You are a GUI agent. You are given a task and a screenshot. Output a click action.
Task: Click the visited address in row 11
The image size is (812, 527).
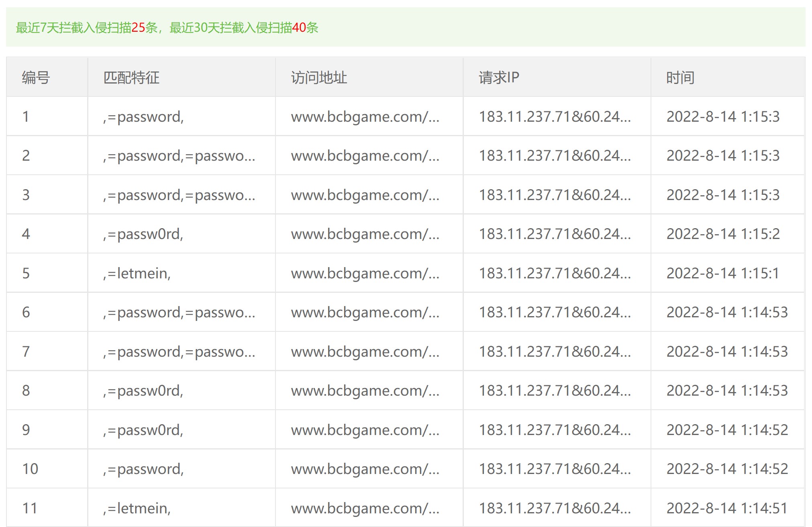(365, 509)
